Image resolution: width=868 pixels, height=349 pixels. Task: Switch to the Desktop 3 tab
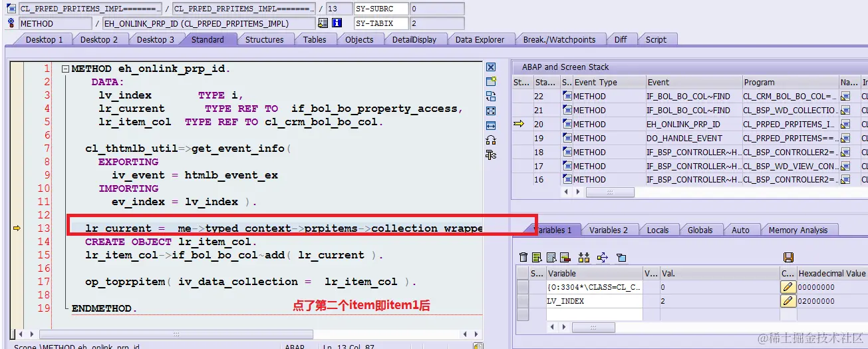pos(156,39)
